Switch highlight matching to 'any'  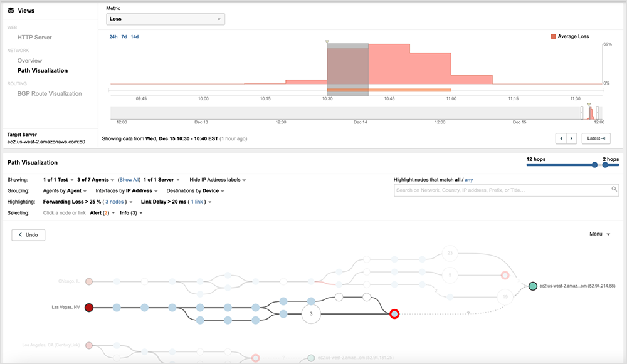click(x=468, y=180)
